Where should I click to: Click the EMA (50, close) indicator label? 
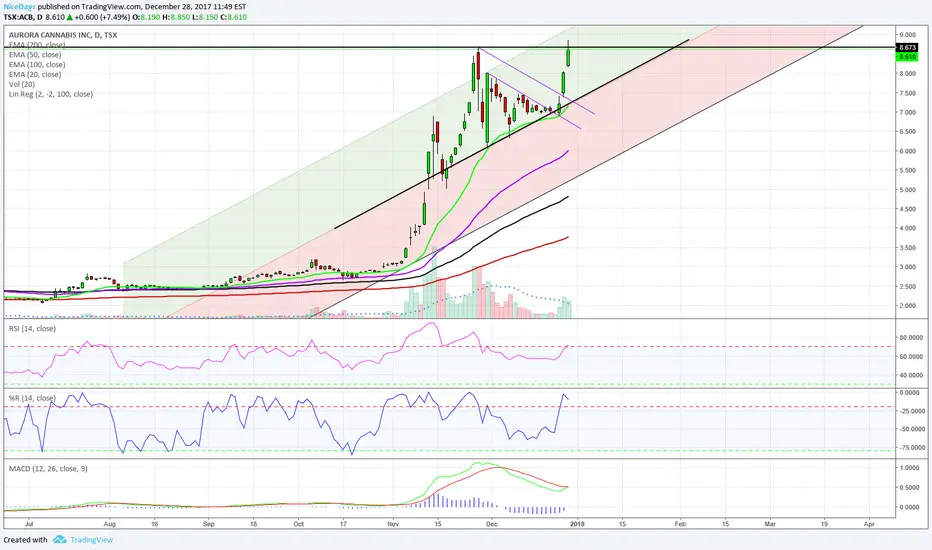[34, 55]
